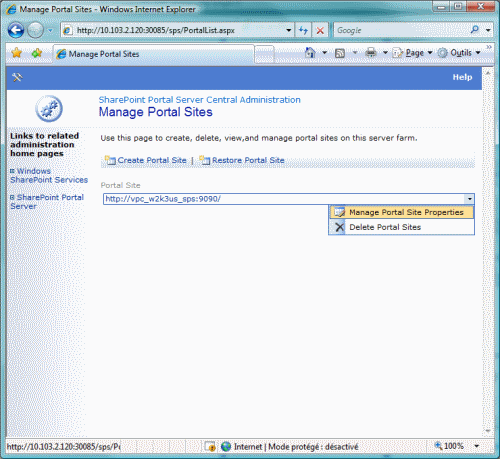Open the Restore Portal Site link
500x459 pixels.
(x=248, y=160)
